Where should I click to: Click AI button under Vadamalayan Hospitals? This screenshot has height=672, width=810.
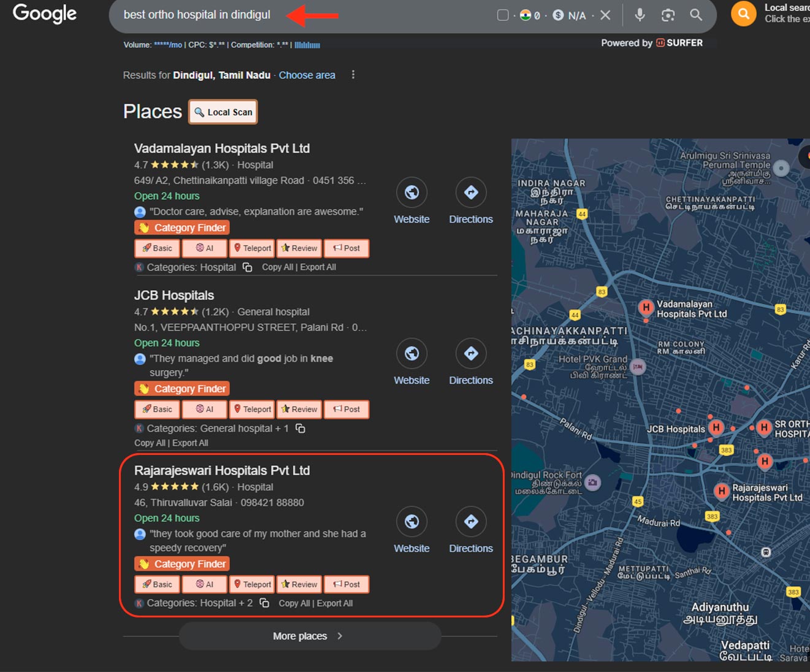[204, 248]
